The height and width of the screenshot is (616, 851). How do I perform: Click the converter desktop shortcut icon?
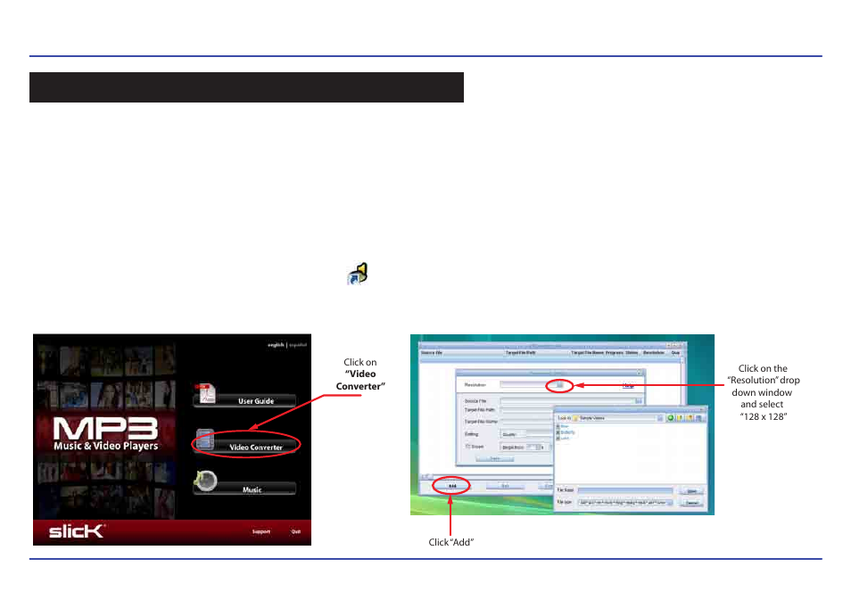(358, 274)
